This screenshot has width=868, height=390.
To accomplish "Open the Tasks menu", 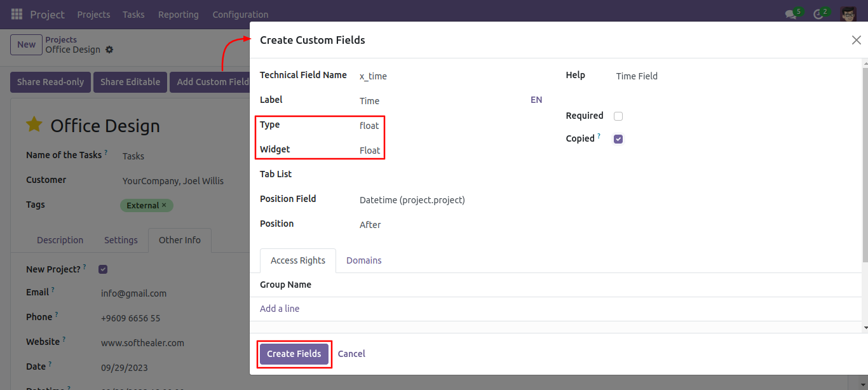I will coord(133,14).
